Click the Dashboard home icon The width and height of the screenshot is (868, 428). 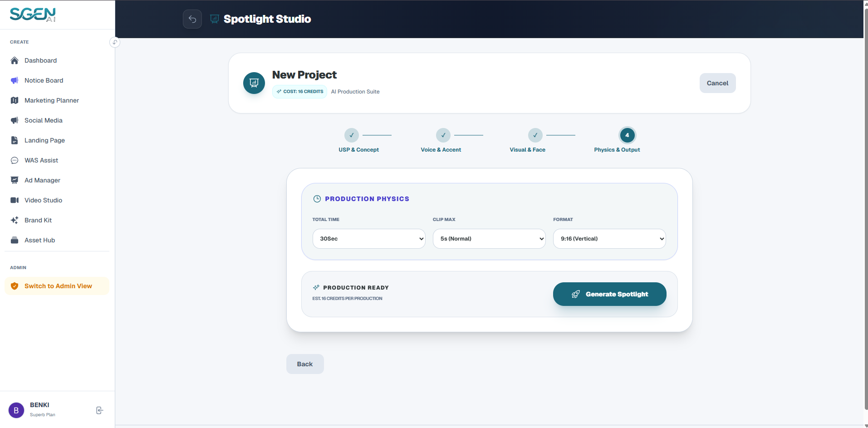click(15, 60)
